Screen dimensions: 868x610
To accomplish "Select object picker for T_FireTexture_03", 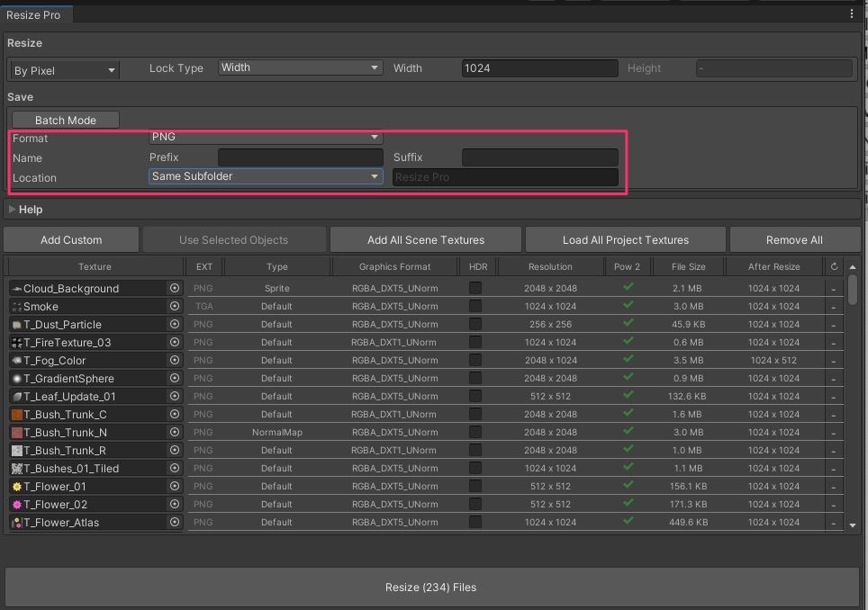I will click(175, 342).
